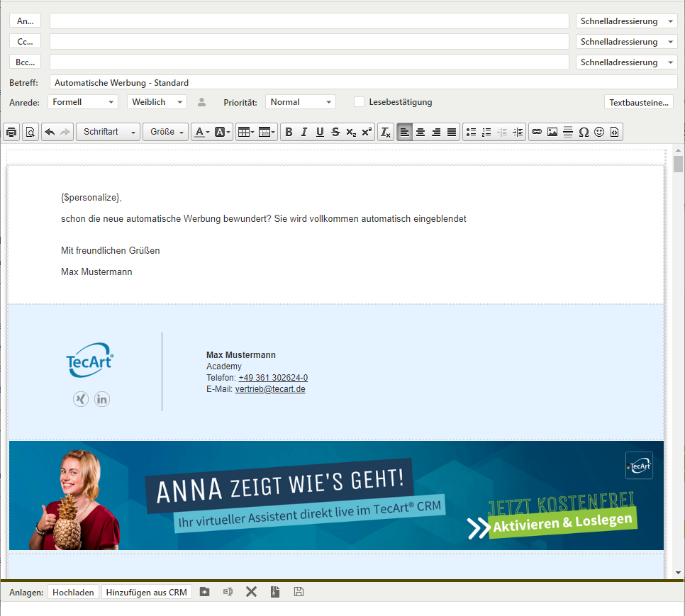Apply strikethrough formatting

tap(335, 132)
